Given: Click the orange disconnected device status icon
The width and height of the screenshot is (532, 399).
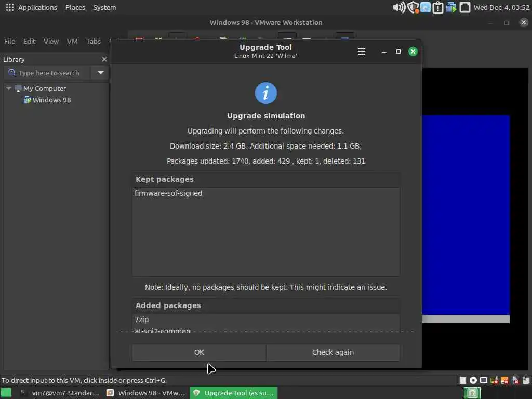Looking at the screenshot, I should (x=504, y=380).
